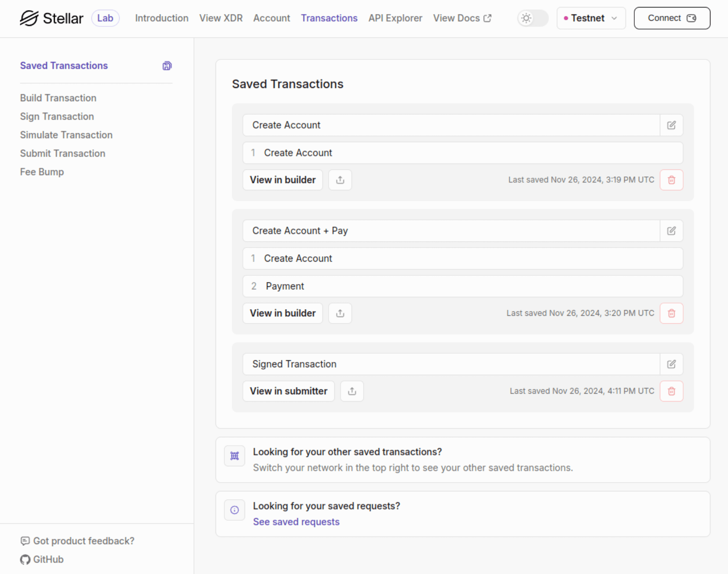Click the GitHub octocat icon
The image size is (728, 574).
[25, 559]
